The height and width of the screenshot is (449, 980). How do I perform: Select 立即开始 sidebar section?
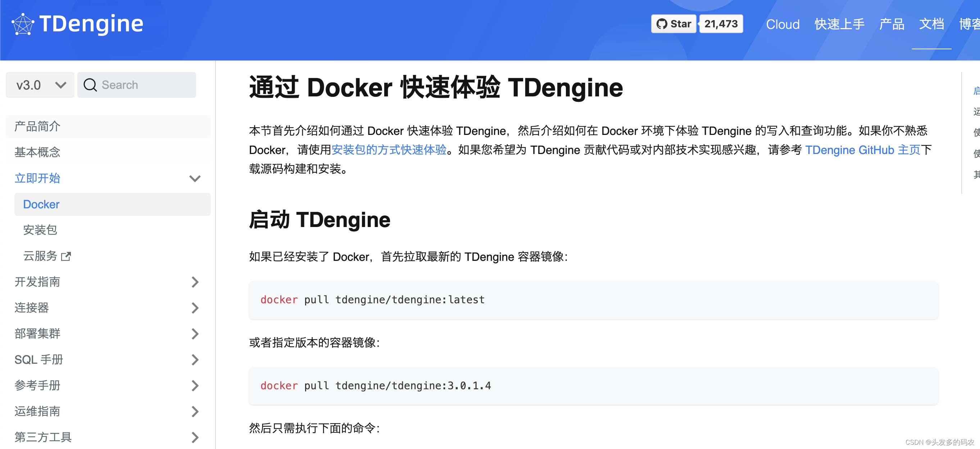point(37,178)
